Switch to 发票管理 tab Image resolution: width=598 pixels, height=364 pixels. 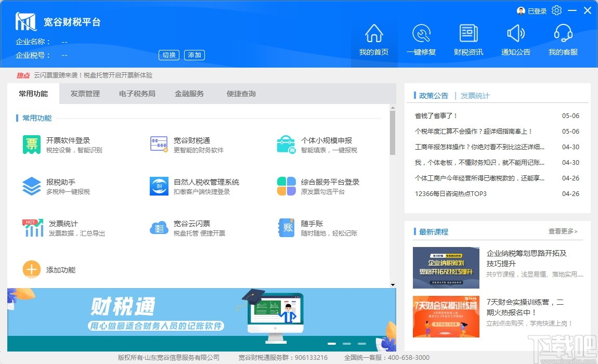[85, 94]
